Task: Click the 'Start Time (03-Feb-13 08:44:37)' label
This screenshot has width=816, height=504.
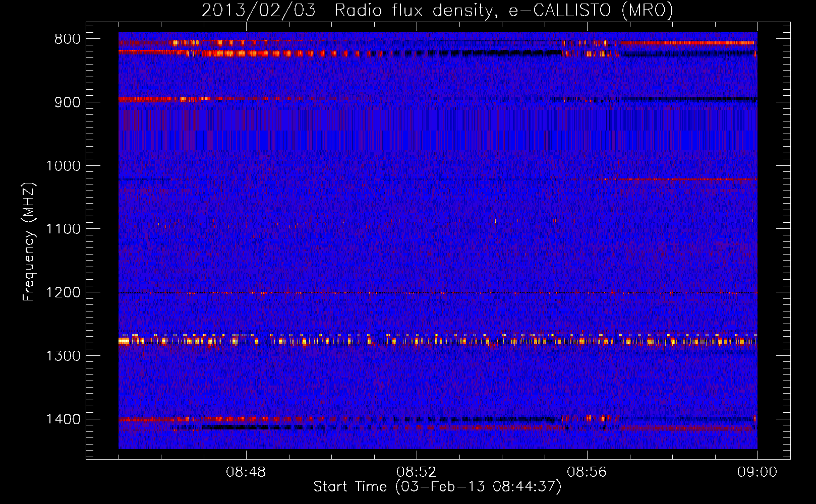Action: coord(437,487)
